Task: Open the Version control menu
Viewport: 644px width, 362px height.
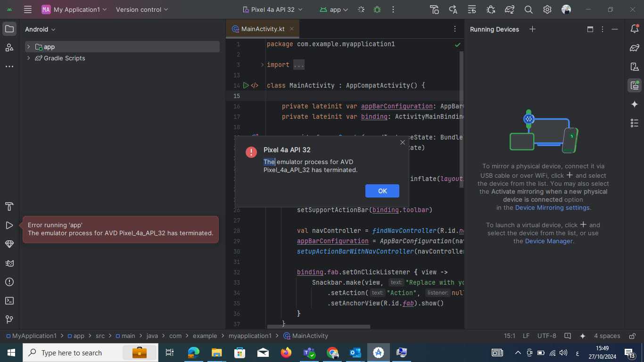Action: tap(142, 9)
